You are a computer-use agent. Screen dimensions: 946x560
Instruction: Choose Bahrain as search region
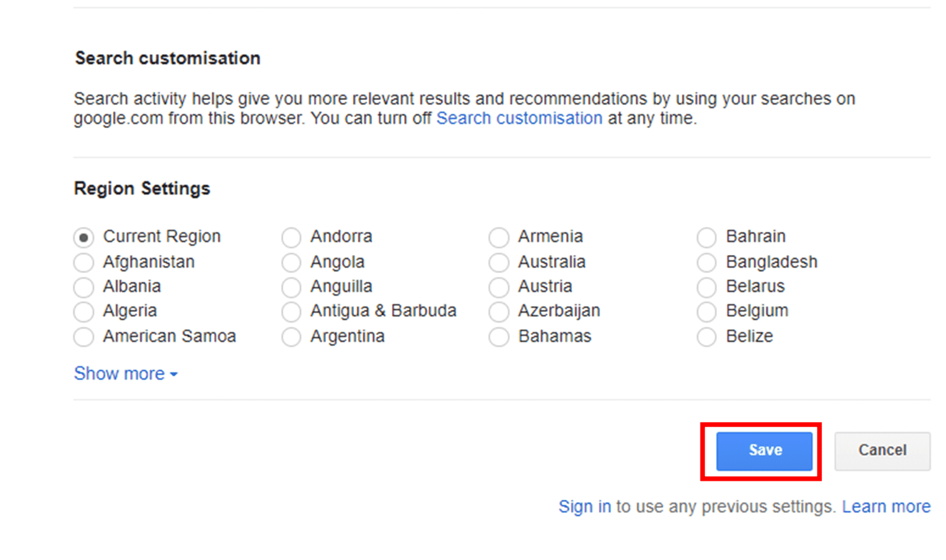[x=707, y=237]
